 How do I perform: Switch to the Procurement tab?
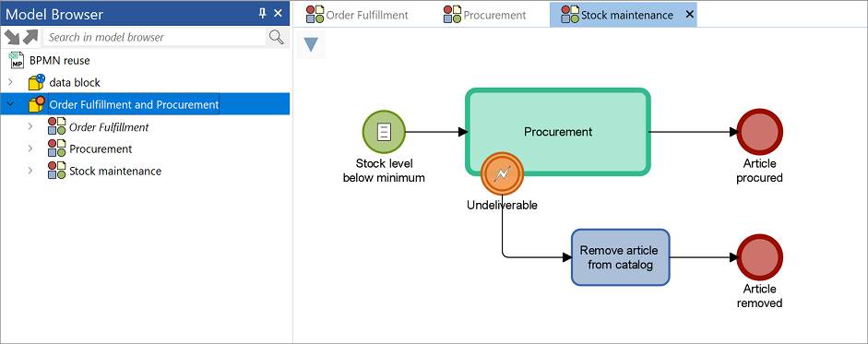click(x=485, y=15)
